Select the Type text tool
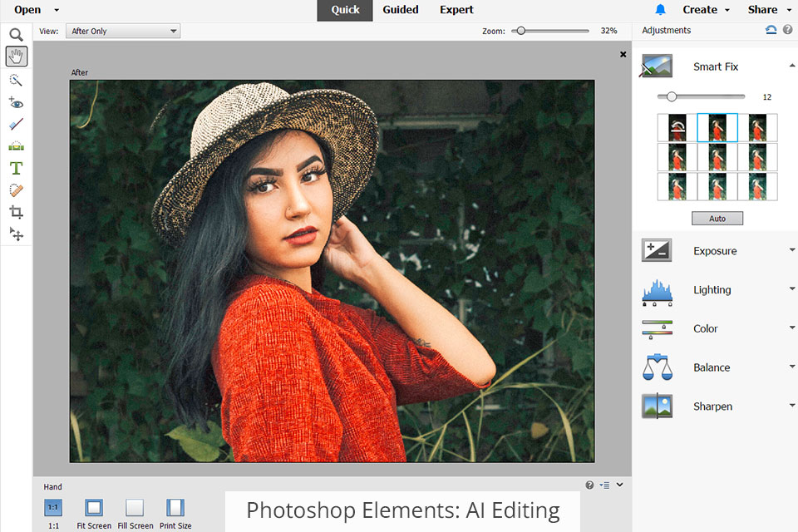This screenshot has width=798, height=532. 17,168
